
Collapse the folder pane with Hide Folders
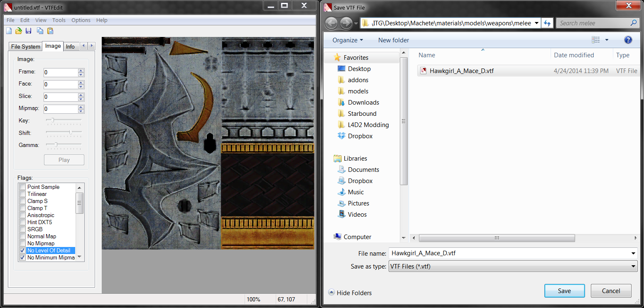point(350,293)
